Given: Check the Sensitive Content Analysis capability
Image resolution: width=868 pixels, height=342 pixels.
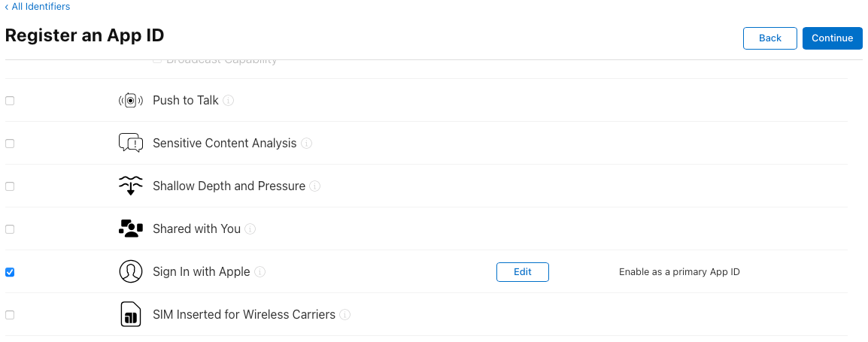Looking at the screenshot, I should pos(10,144).
